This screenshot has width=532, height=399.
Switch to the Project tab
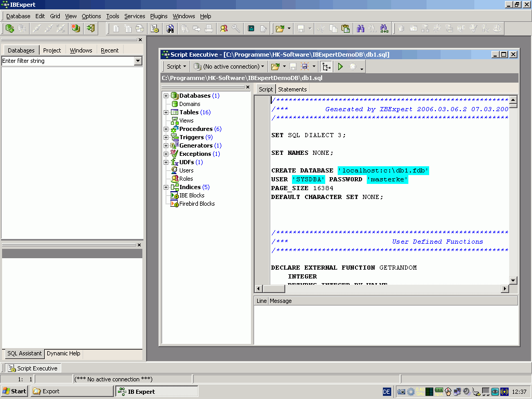[52, 50]
